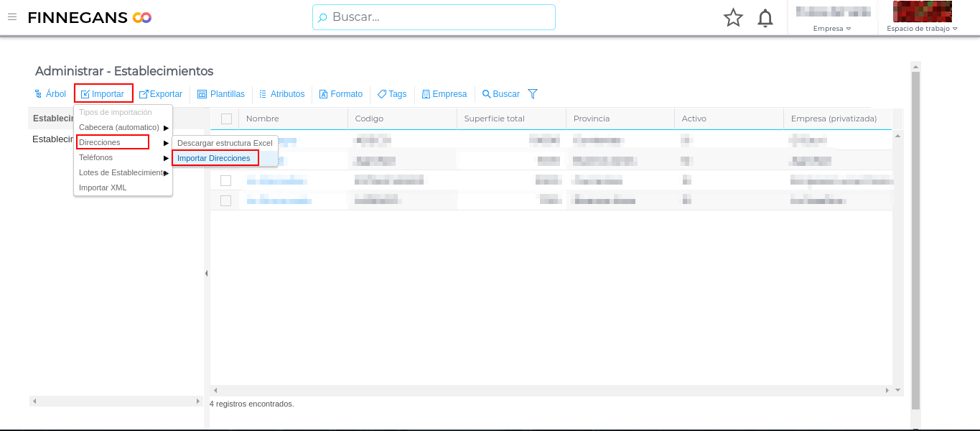Click grid vertical scrollbar down arrow
The width and height of the screenshot is (980, 431).
coord(897,390)
